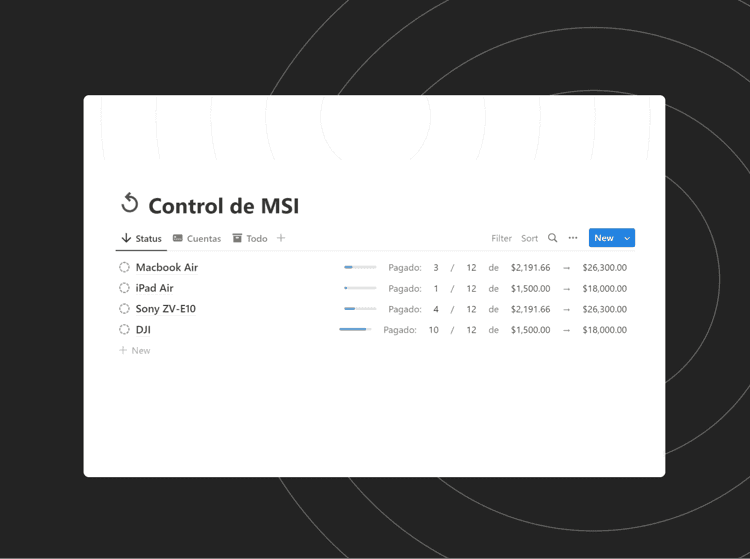This screenshot has width=750, height=559.
Task: Click the iPad Air status circle icon
Action: click(x=124, y=288)
